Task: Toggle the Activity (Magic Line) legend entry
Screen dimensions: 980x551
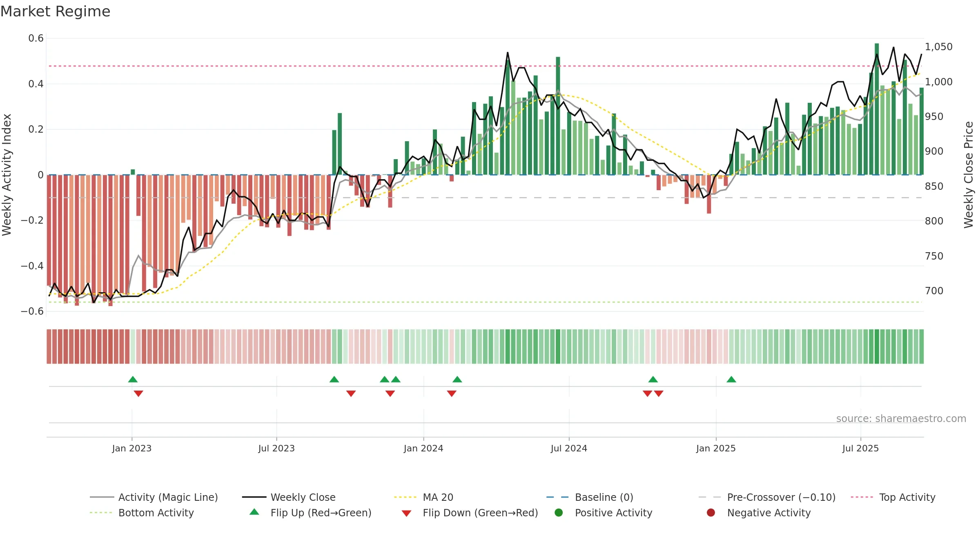Action: coord(154,497)
